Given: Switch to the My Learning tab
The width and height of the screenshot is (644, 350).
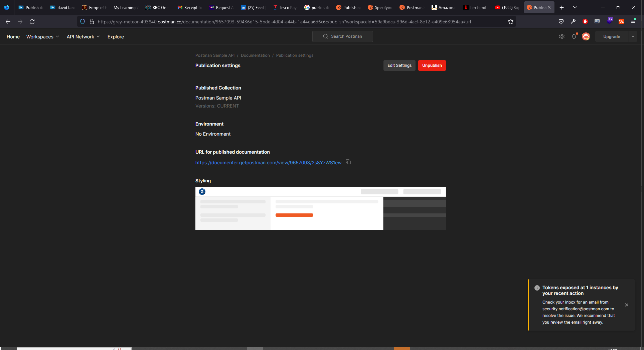Looking at the screenshot, I should point(126,7).
